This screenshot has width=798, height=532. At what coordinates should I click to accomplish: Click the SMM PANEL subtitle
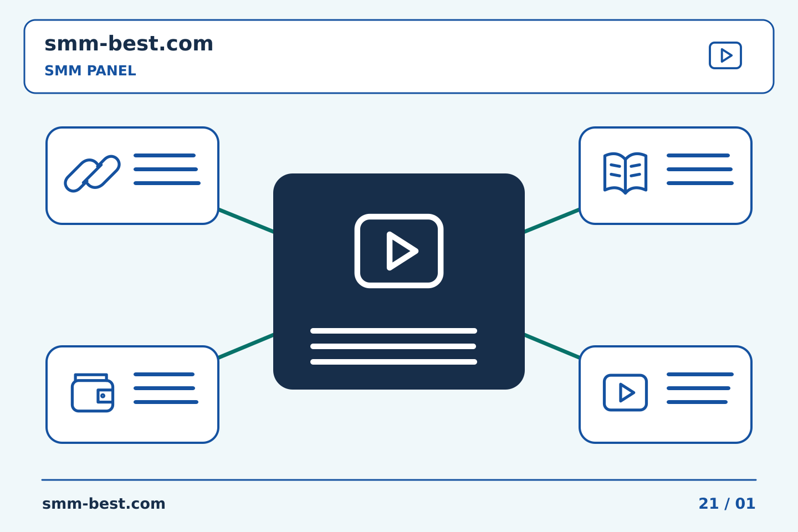[x=90, y=71]
